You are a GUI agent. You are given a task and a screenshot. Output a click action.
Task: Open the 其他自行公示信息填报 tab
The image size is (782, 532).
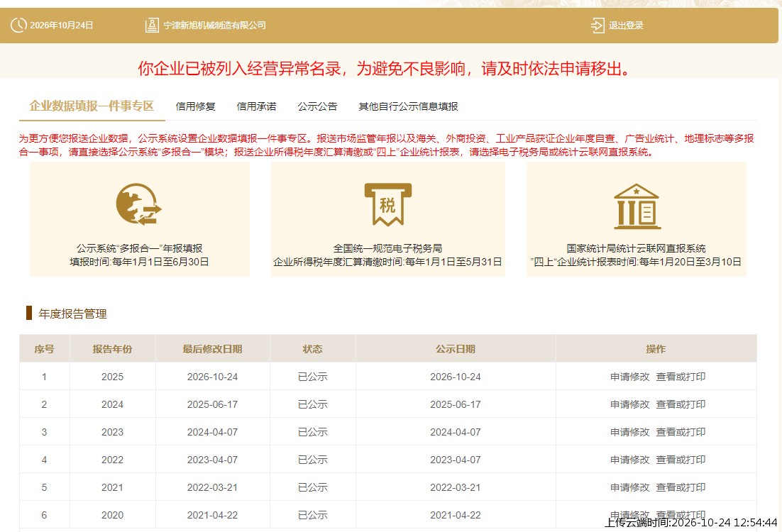click(x=408, y=106)
